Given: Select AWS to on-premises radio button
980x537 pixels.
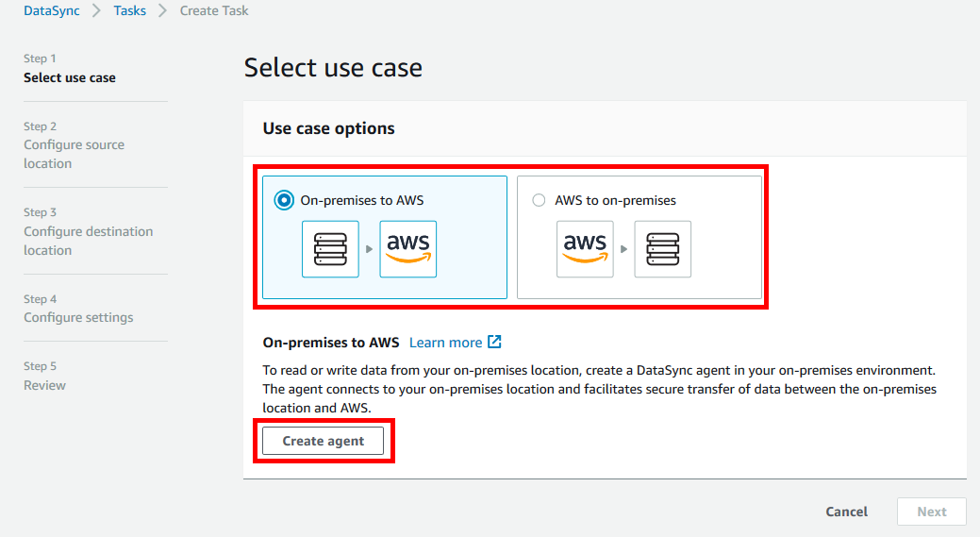Looking at the screenshot, I should (539, 200).
